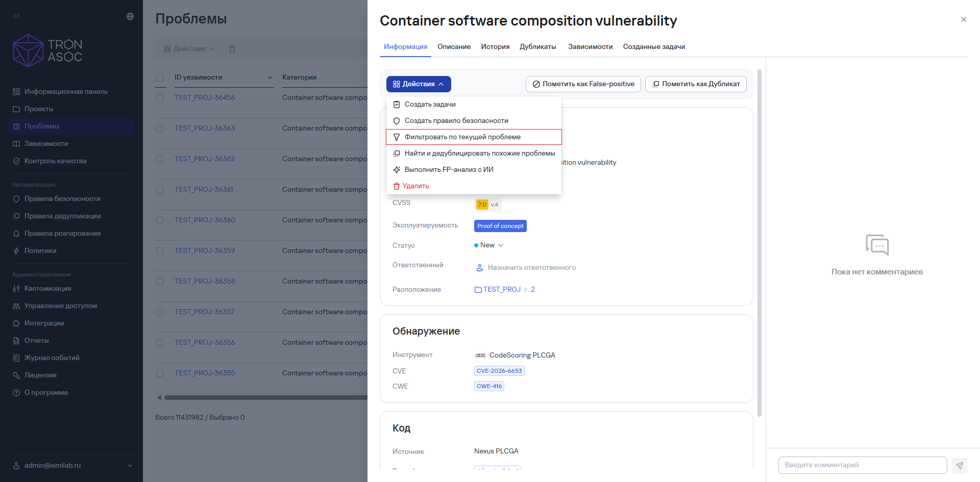
Task: Open Действия dropdown in Проблемы list
Action: coord(189,49)
